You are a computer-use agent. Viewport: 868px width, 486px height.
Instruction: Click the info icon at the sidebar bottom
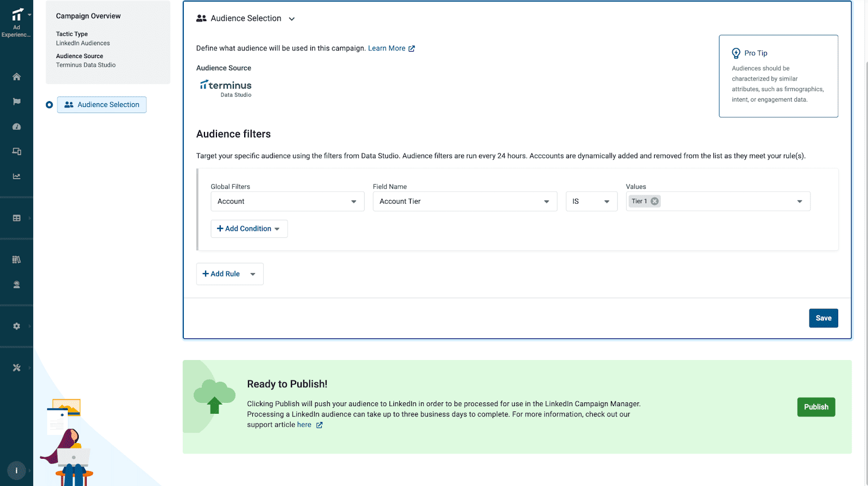(16, 471)
